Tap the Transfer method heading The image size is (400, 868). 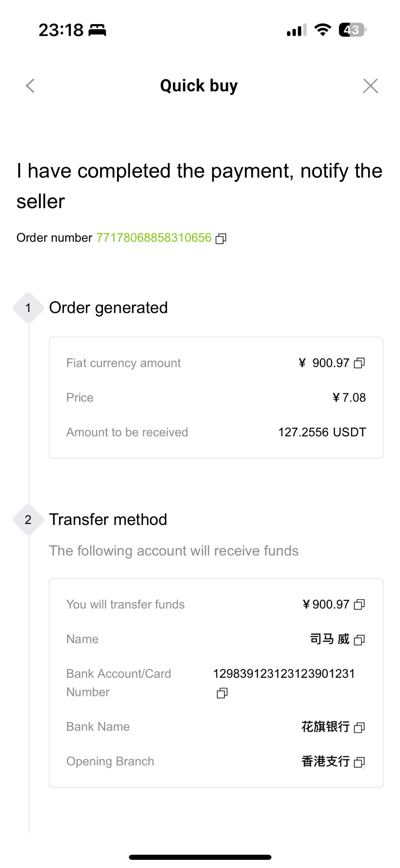pos(108,519)
